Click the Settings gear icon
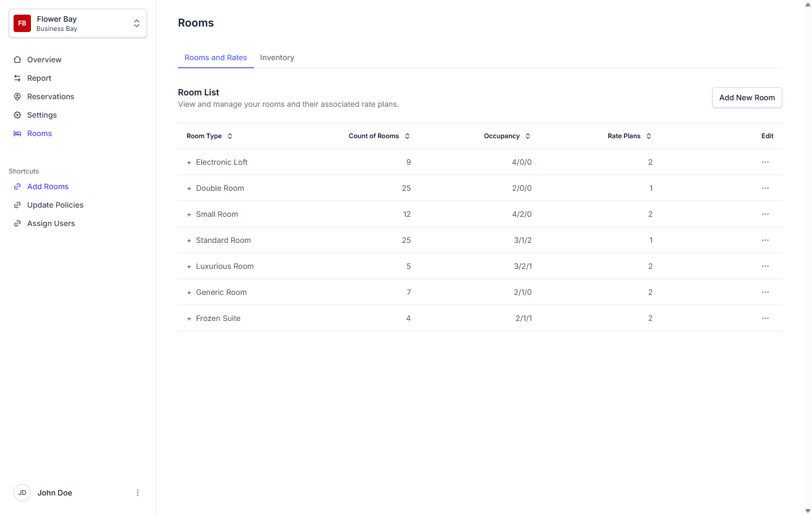812x515 pixels. 17,115
